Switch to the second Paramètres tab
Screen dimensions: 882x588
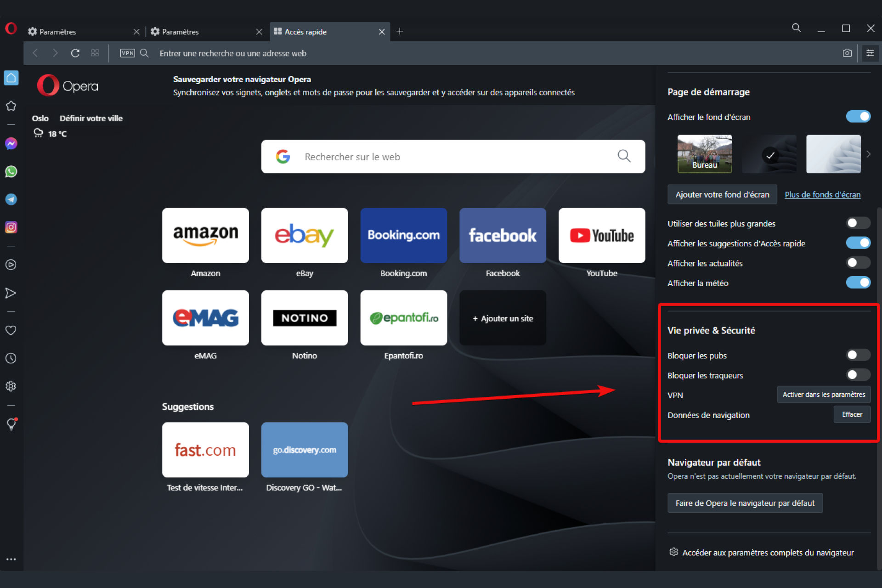coord(207,32)
